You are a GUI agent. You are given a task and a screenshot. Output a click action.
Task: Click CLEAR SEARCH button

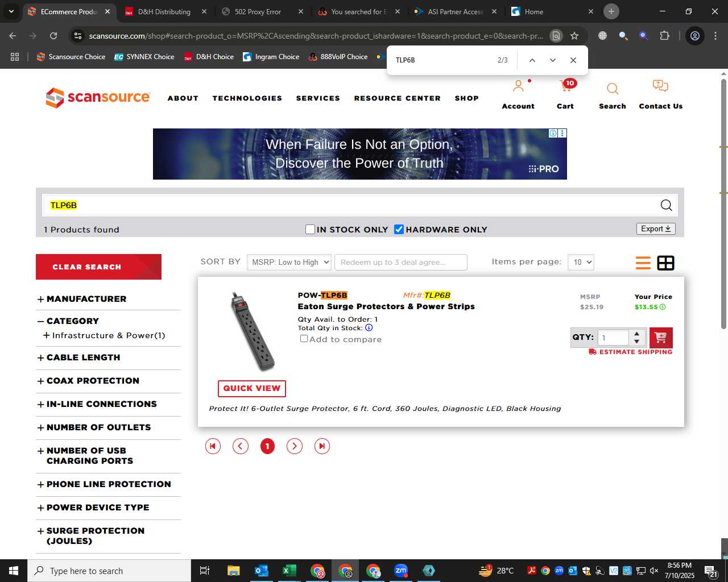pos(98,267)
